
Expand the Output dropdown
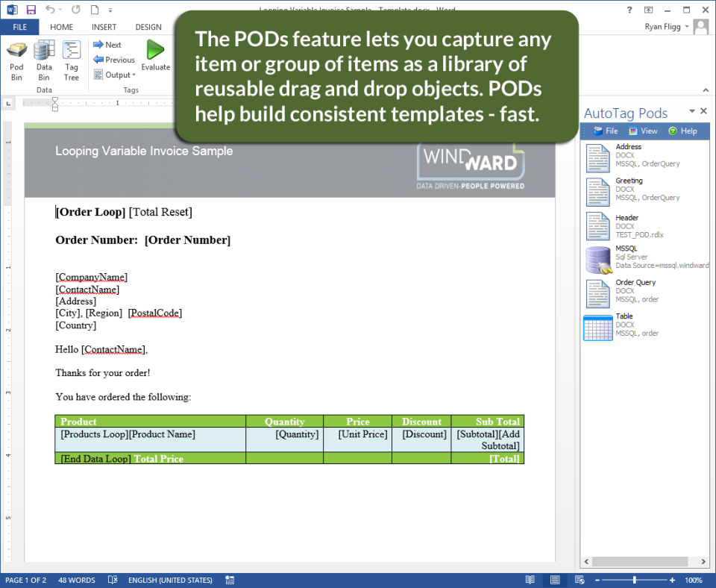click(x=115, y=75)
